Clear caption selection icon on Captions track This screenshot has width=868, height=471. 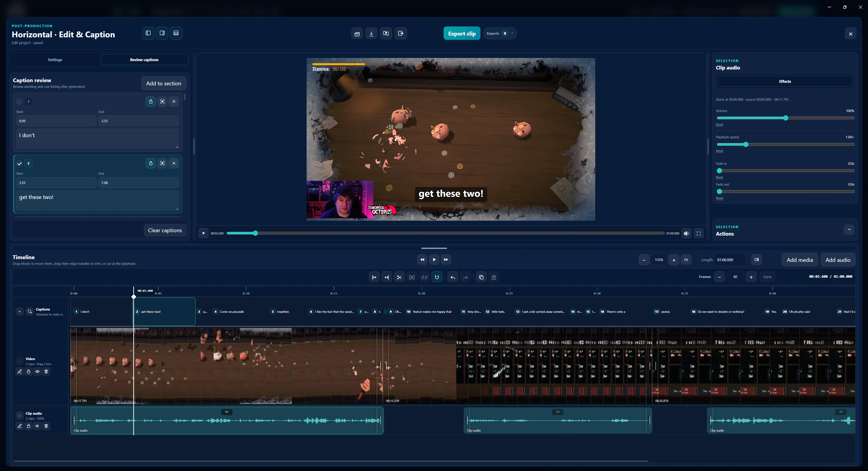click(30, 311)
